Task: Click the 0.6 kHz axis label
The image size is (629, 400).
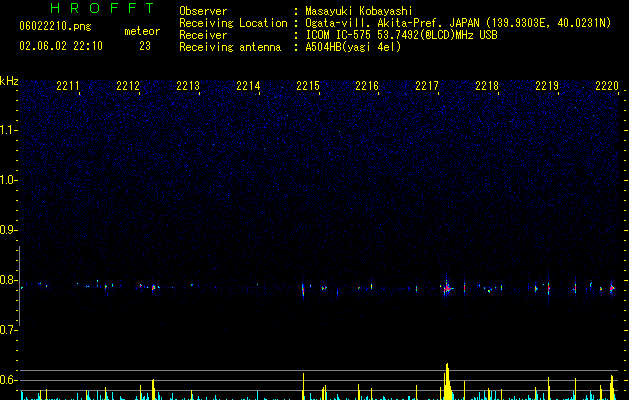Action: point(9,380)
